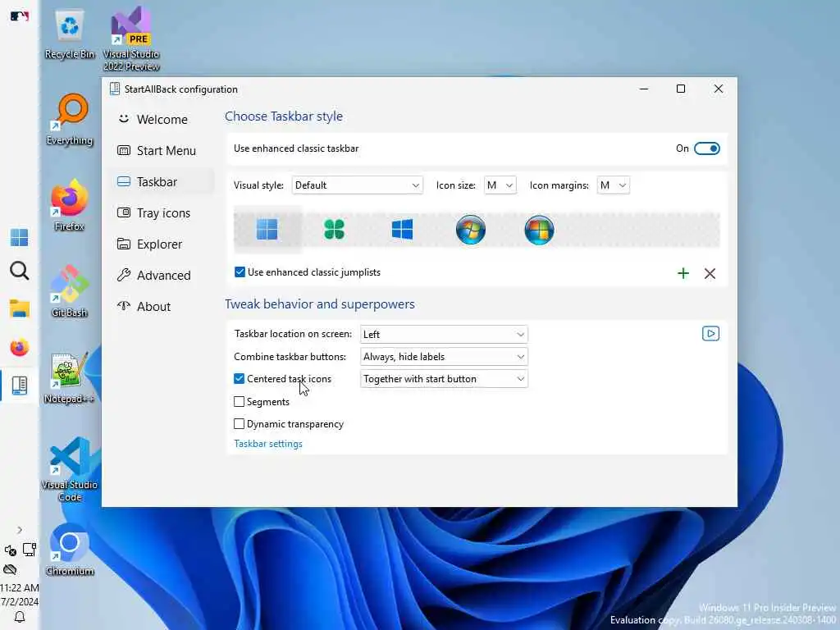Click StartAllBack taskbar button
Viewport: 840px width, 630px height.
20,386
